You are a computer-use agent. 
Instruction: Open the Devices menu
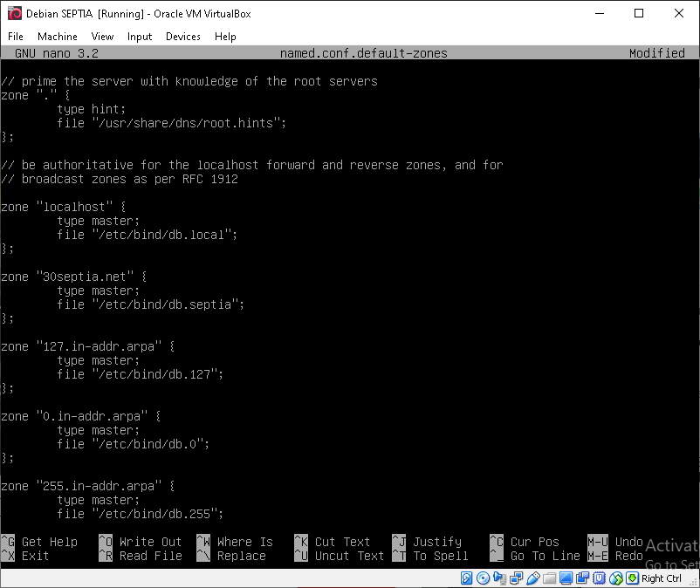click(x=183, y=37)
